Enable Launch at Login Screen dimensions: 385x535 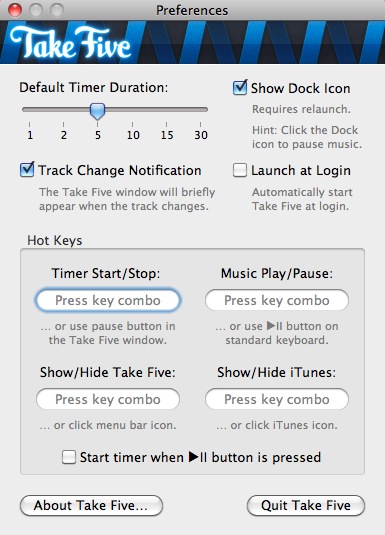click(x=240, y=170)
